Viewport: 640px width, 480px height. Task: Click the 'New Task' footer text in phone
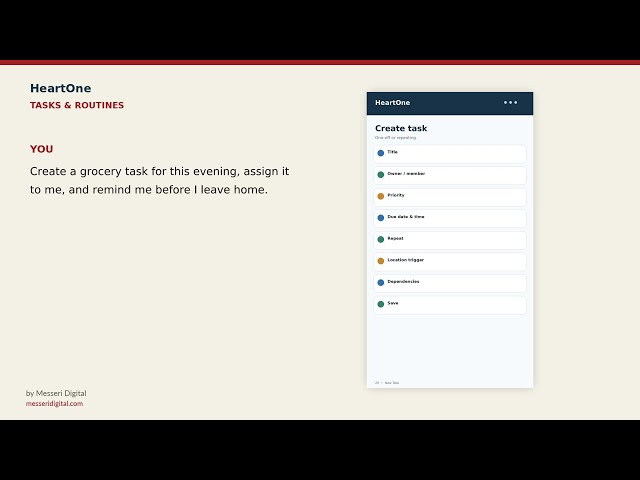(x=391, y=383)
